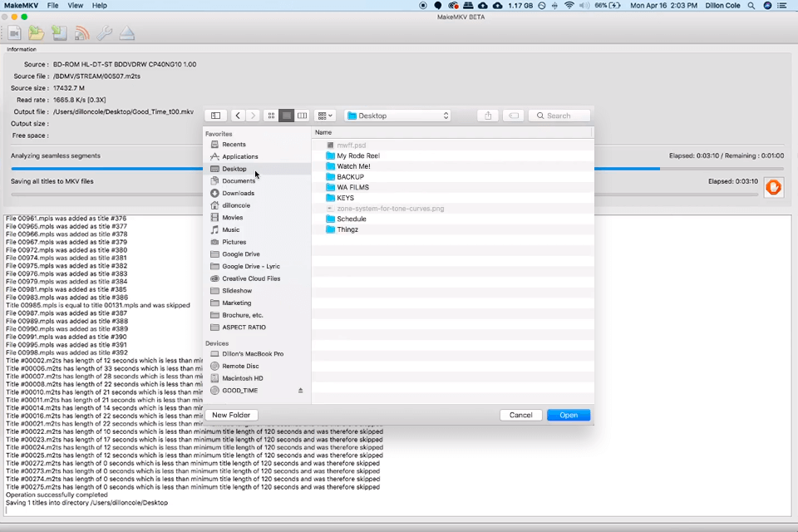Viewport: 798px width, 532px height.
Task: Click the video file icon in the toolbar
Action: tap(14, 33)
